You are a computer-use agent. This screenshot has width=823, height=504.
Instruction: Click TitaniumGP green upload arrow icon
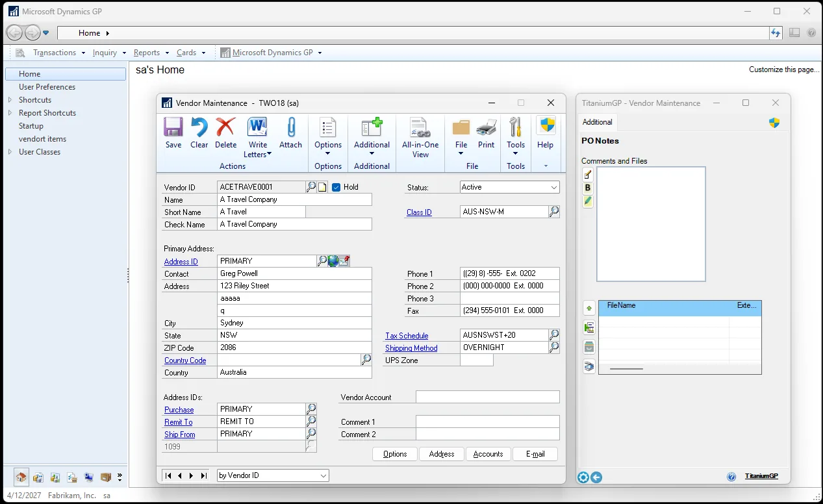click(589, 309)
